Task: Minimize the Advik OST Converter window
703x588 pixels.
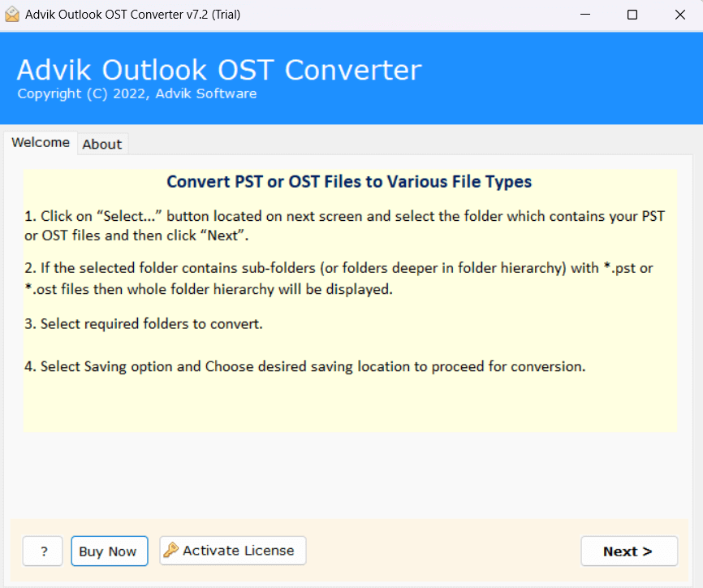Action: coord(588,15)
